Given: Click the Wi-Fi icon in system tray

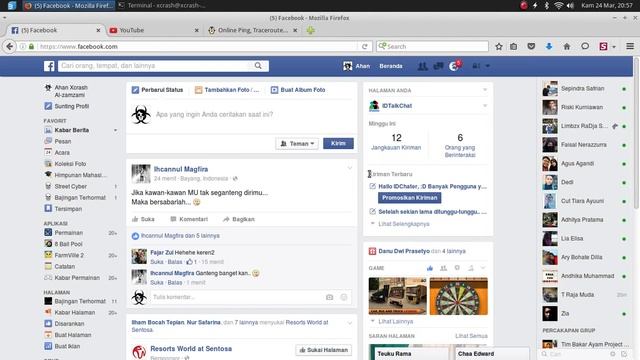Looking at the screenshot, I should click(558, 5).
